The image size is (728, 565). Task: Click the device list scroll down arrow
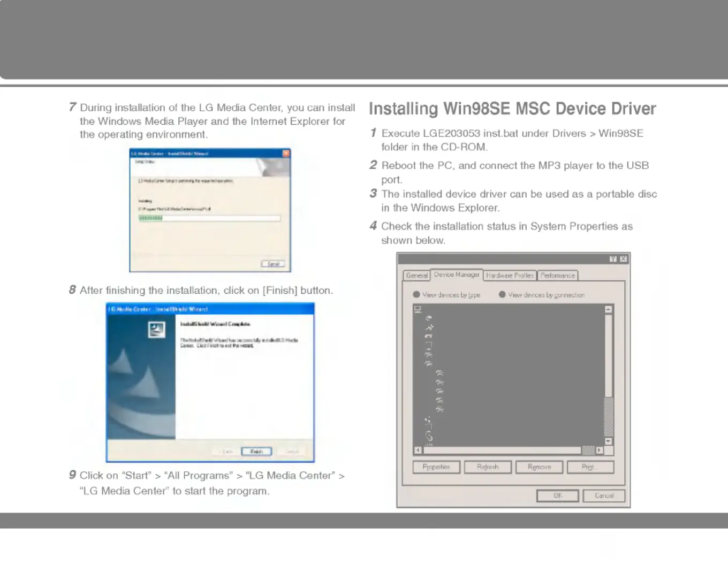click(608, 441)
